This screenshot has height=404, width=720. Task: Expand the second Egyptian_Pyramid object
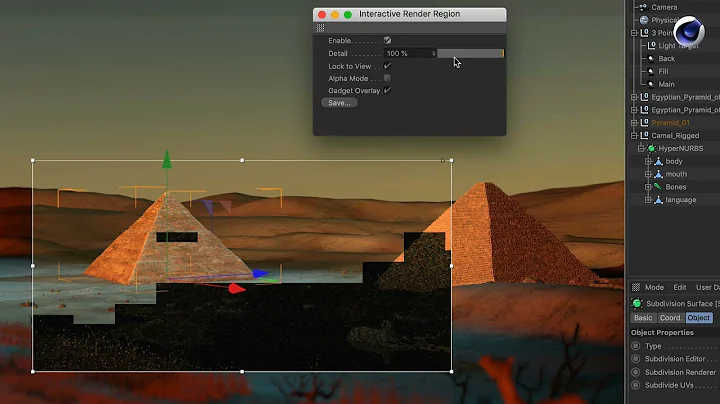[634, 110]
